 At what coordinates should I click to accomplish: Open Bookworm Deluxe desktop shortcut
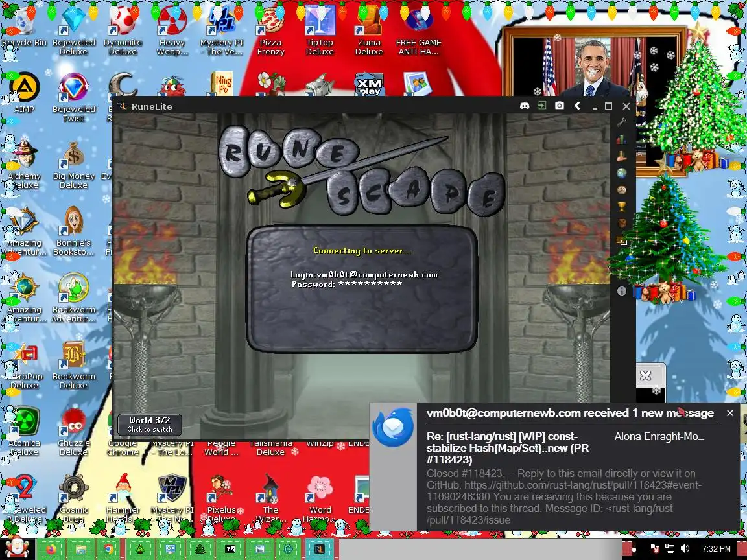(x=74, y=365)
